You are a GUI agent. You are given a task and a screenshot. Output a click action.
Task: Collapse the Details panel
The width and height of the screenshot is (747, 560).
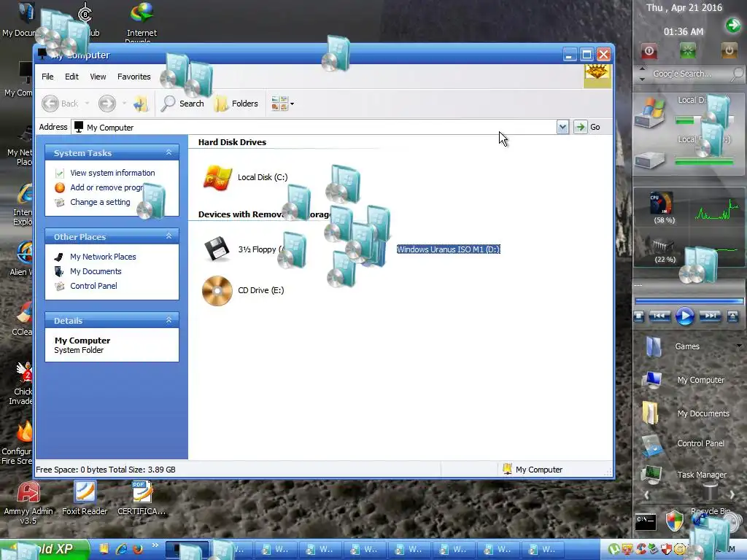click(x=169, y=320)
